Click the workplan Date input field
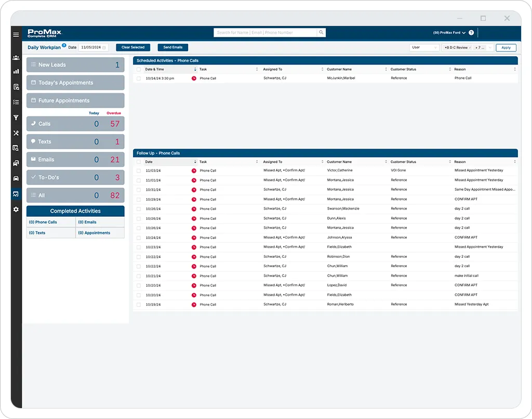Image resolution: width=532 pixels, height=419 pixels. point(92,47)
